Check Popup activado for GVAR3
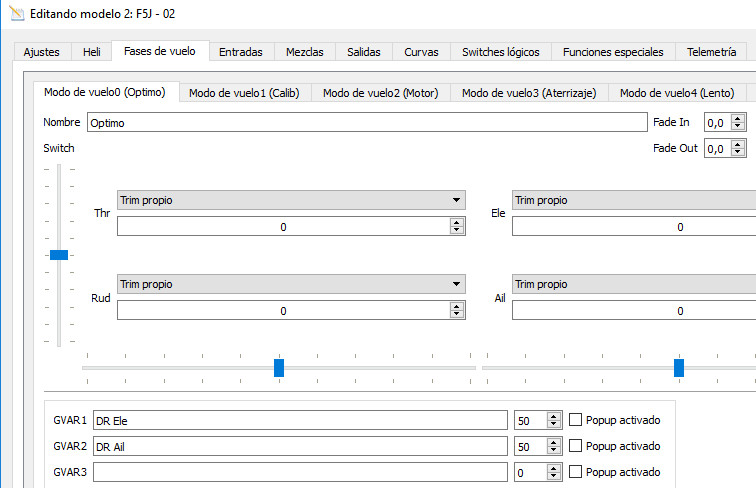This screenshot has height=488, width=756. pos(575,472)
